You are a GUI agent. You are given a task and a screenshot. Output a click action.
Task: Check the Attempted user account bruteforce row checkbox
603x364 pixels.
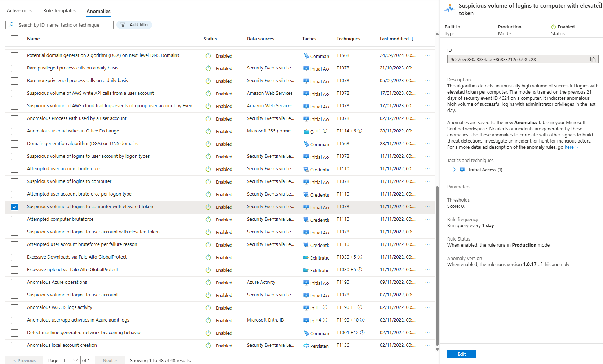14,169
